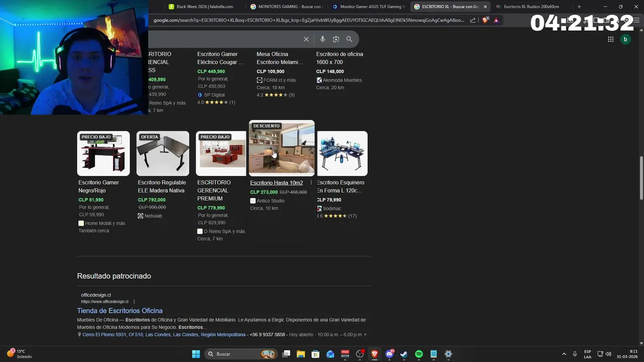Open OBS Studio from the taskbar
This screenshot has width=644, height=362.
pos(360,354)
